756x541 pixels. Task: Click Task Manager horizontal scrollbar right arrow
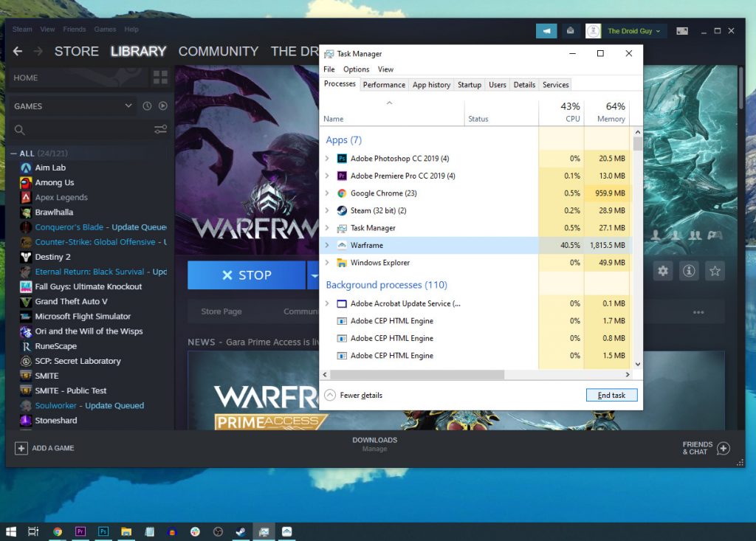pos(628,375)
